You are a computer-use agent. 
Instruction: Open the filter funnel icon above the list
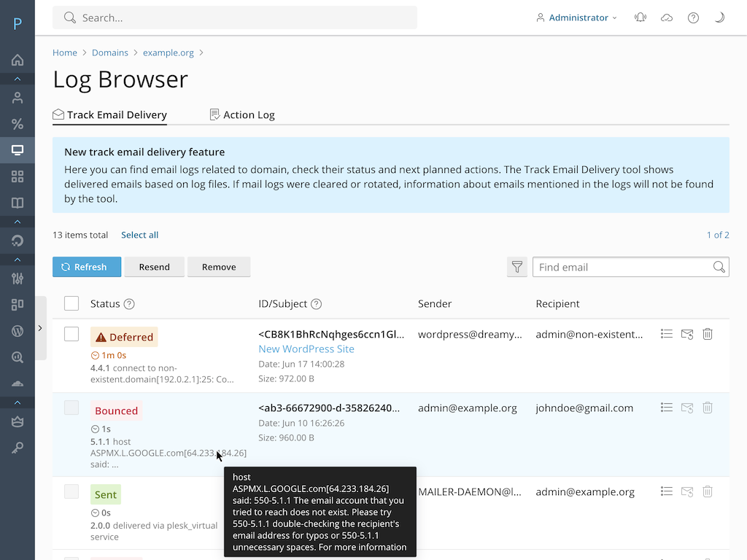point(516,267)
